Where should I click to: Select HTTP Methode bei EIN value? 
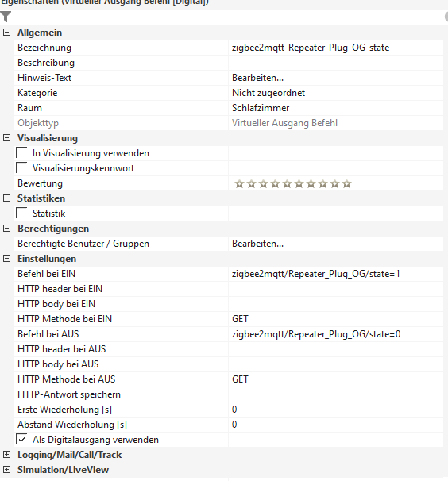[336, 319]
